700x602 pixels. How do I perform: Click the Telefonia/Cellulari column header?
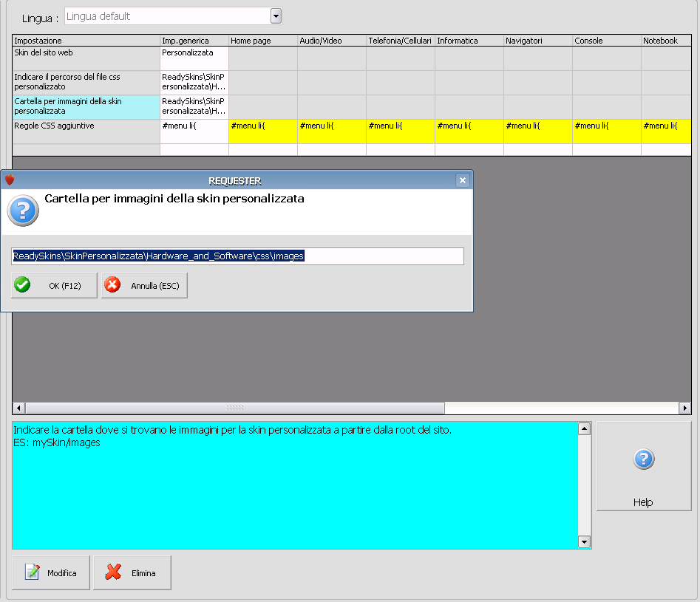(x=401, y=41)
